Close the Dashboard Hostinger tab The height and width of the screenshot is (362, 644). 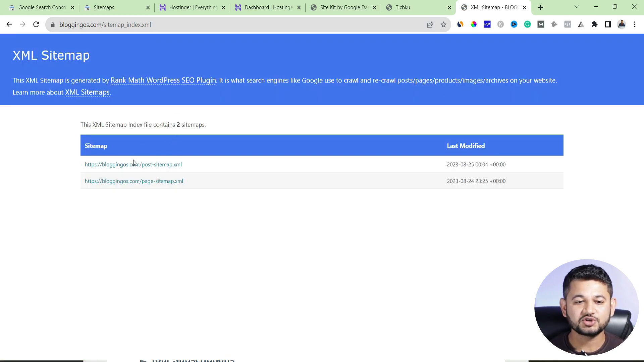point(299,7)
